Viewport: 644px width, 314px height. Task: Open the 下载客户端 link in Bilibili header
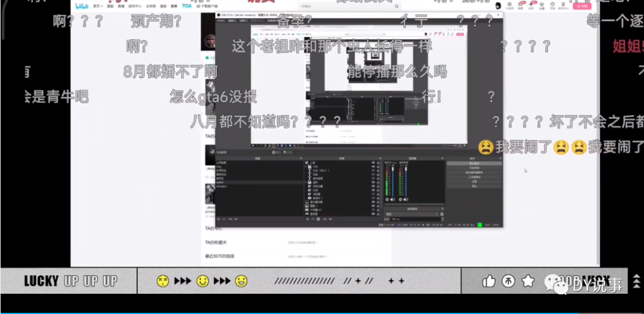click(x=207, y=6)
